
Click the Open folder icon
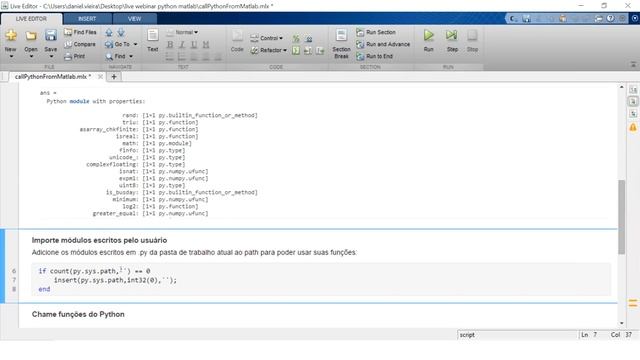pos(31,36)
